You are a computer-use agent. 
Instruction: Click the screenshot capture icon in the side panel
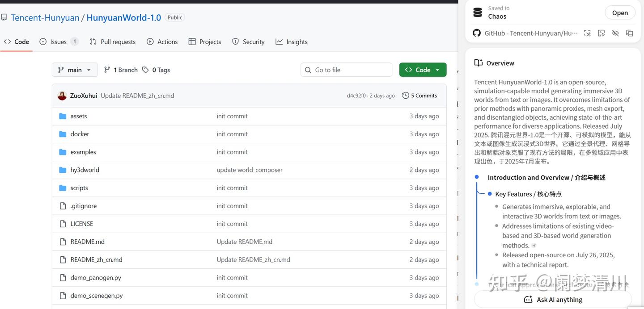[587, 33]
